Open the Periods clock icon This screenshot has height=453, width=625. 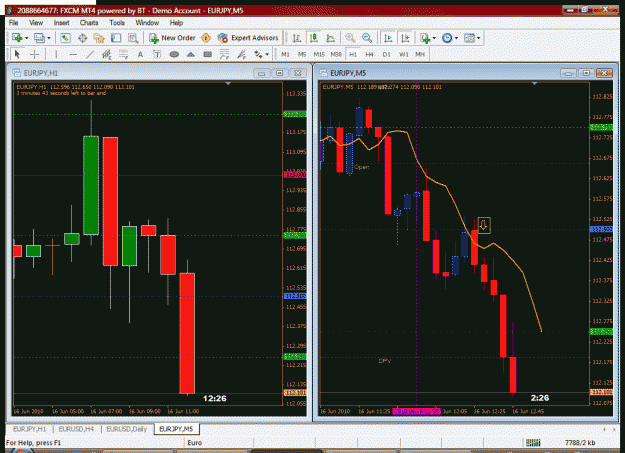point(447,38)
